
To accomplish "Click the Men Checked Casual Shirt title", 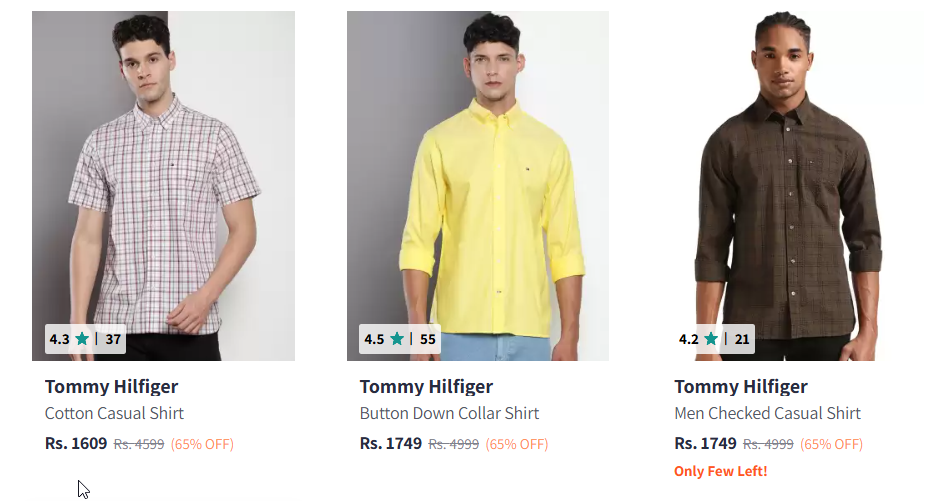I will (767, 413).
